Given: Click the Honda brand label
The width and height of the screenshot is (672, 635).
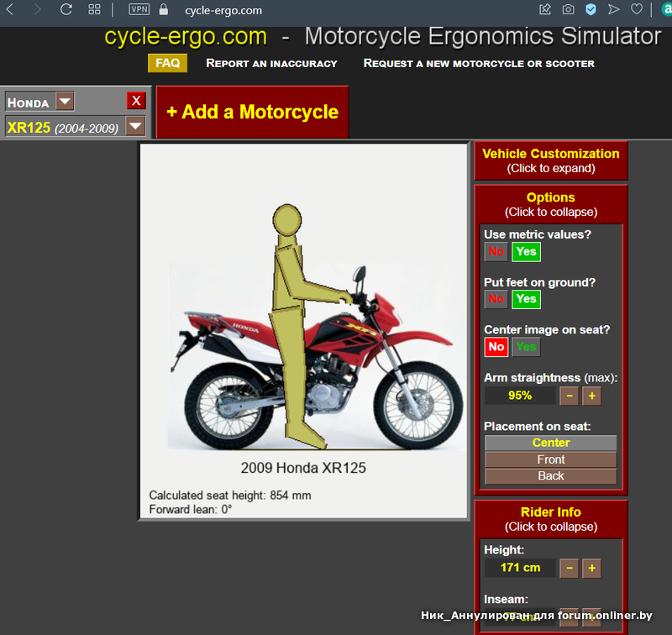Looking at the screenshot, I should point(29,102).
